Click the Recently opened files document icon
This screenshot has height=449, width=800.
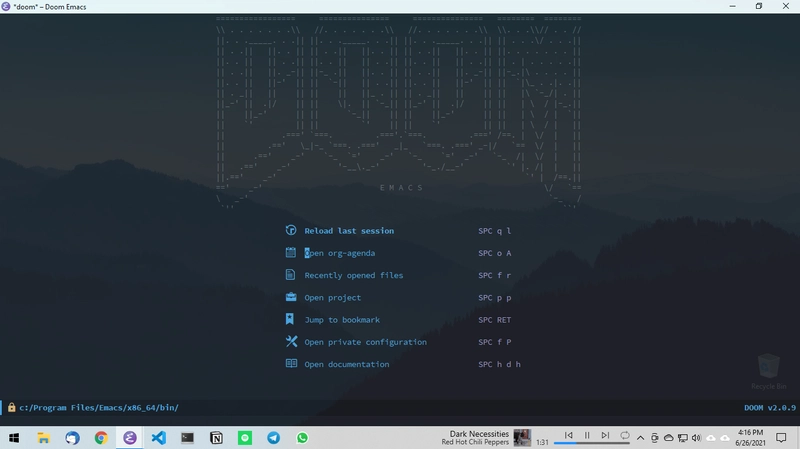290,275
